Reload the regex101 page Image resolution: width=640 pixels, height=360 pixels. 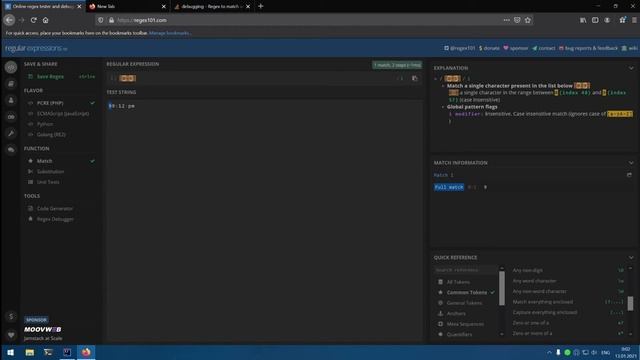pyautogui.click(x=33, y=20)
